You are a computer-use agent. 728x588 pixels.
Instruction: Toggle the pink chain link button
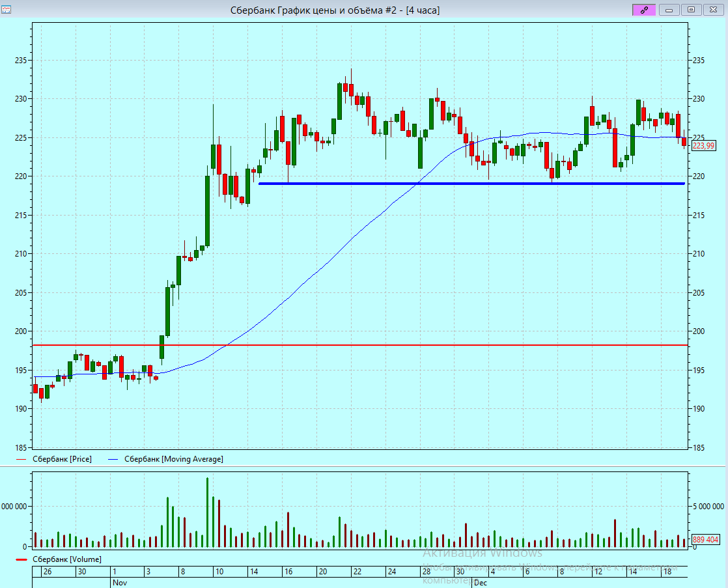644,10
